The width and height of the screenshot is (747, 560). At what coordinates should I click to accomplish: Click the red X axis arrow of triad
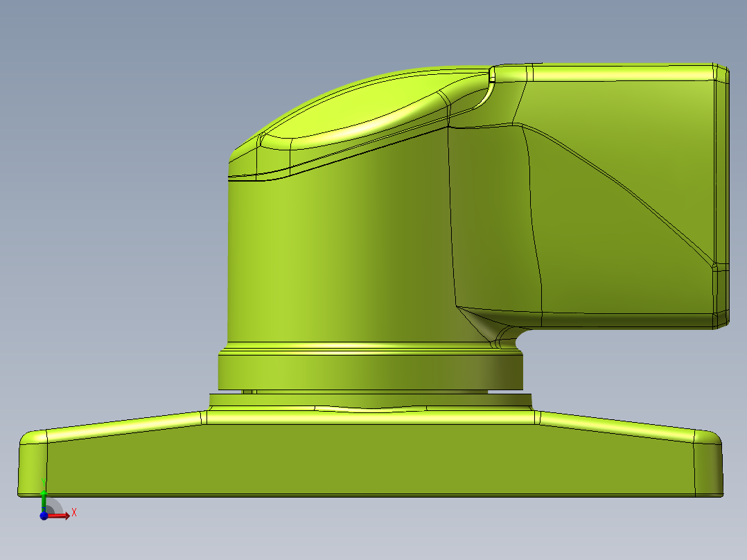click(58, 515)
